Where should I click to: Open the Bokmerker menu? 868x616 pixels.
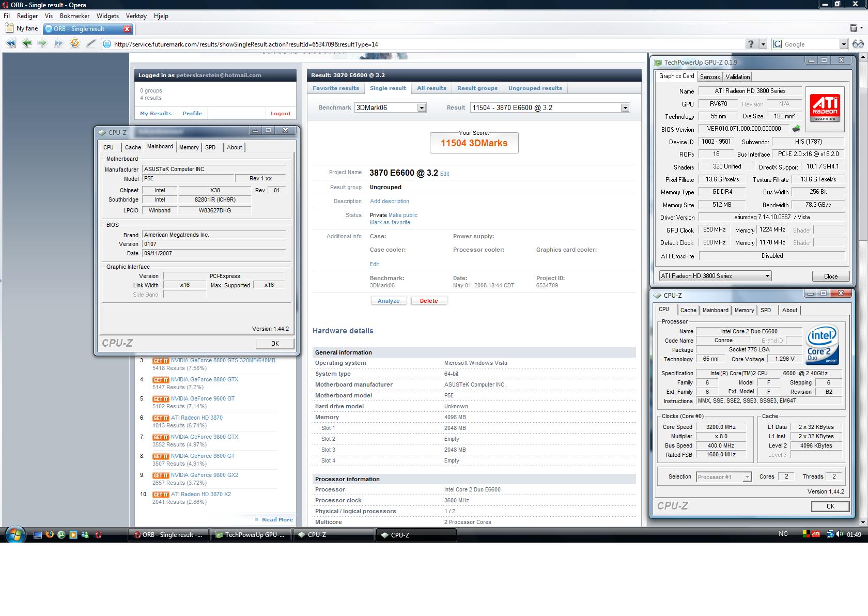pyautogui.click(x=74, y=16)
